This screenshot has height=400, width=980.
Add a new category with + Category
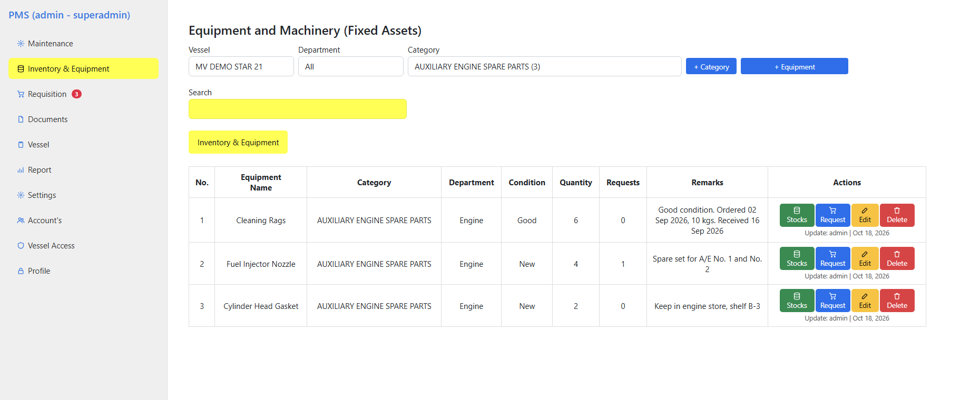coord(711,66)
